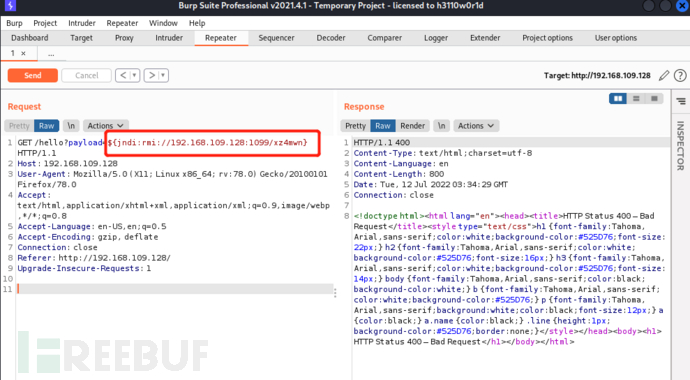This screenshot has height=380, width=690.
Task: Click the Cancel button
Action: point(86,75)
